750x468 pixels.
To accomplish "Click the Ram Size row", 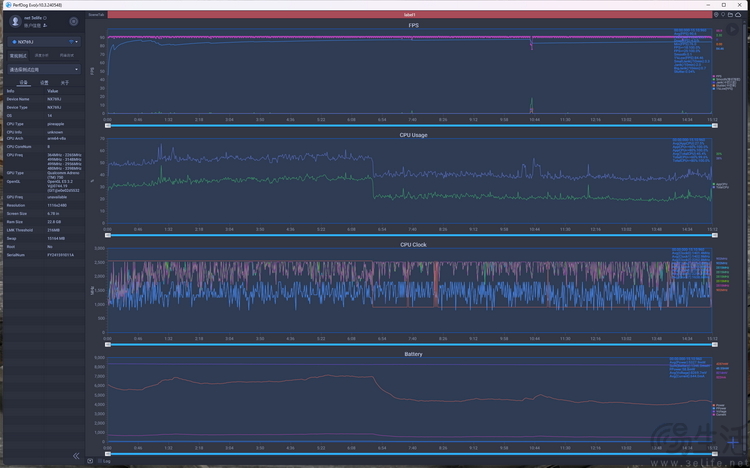I will [x=44, y=222].
